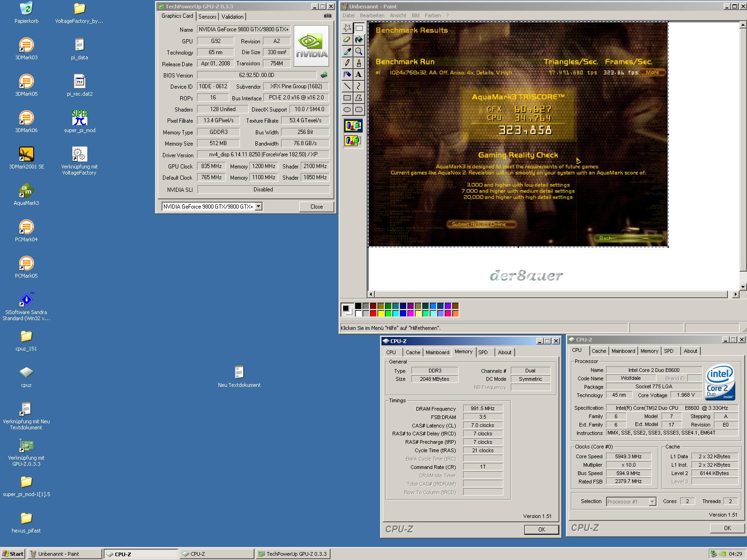Activate the Pick Color eyedropper tool
This screenshot has width=747, height=560.
coord(347,51)
